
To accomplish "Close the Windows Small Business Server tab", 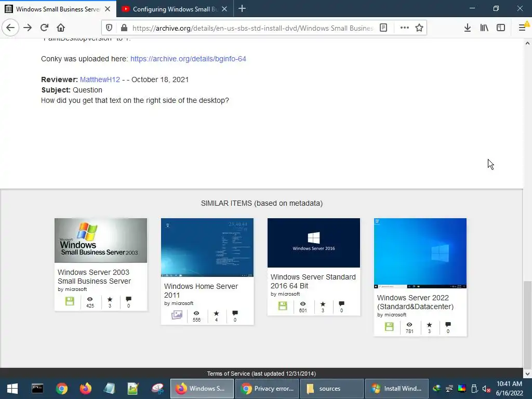I will [108, 9].
